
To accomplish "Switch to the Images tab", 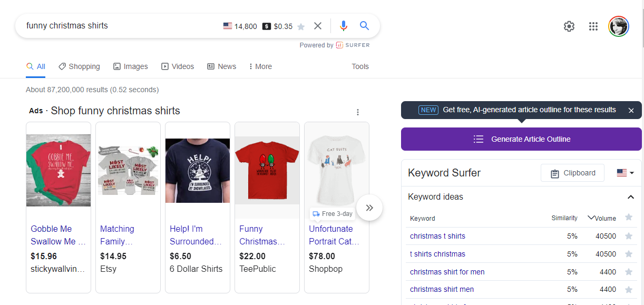I will tap(131, 66).
